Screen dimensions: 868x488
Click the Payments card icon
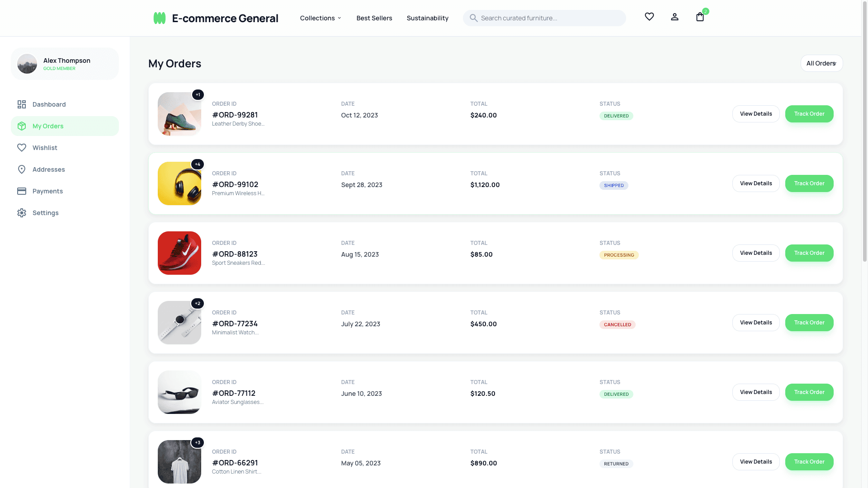coord(22,191)
